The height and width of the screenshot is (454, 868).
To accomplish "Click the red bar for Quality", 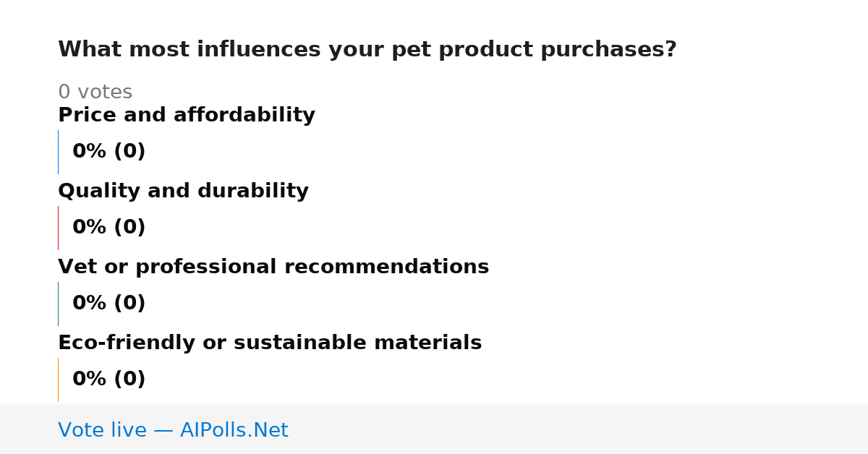I will (58, 228).
